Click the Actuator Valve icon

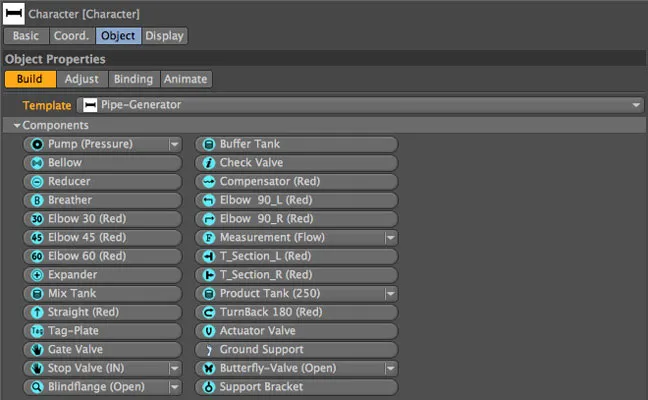point(209,331)
